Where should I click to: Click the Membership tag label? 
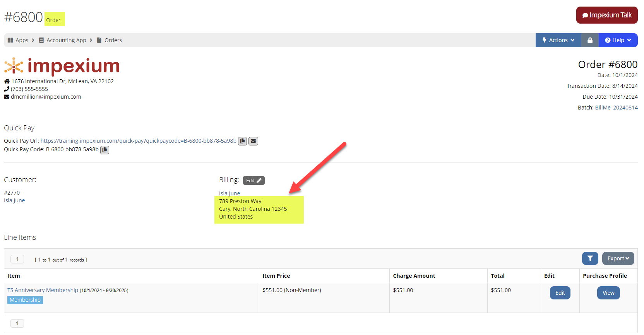coord(25,300)
